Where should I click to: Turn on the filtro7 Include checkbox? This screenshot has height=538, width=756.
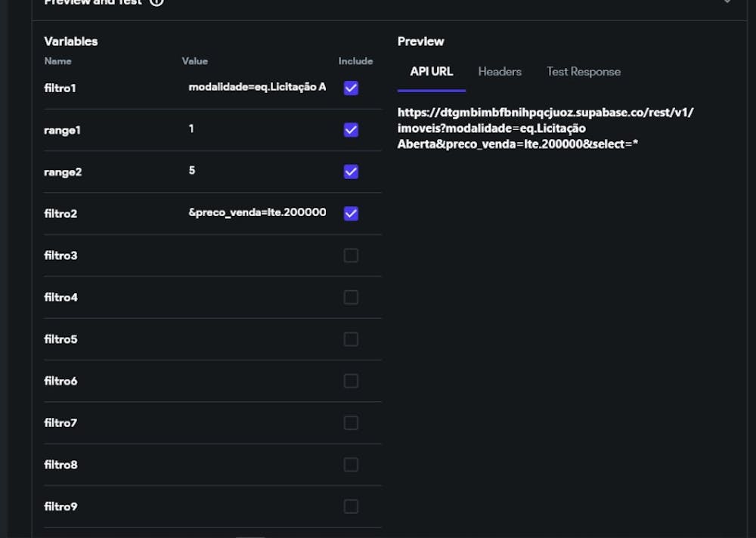point(351,422)
